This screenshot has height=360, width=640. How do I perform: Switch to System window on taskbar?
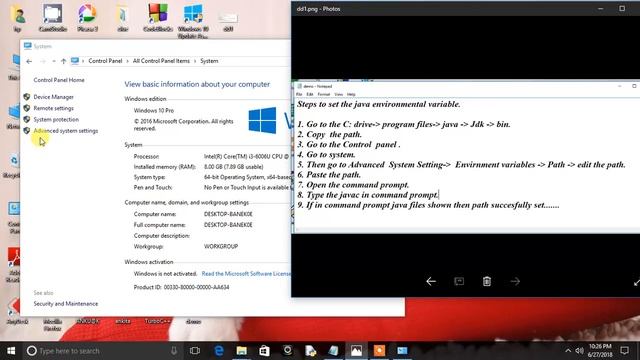click(402, 351)
